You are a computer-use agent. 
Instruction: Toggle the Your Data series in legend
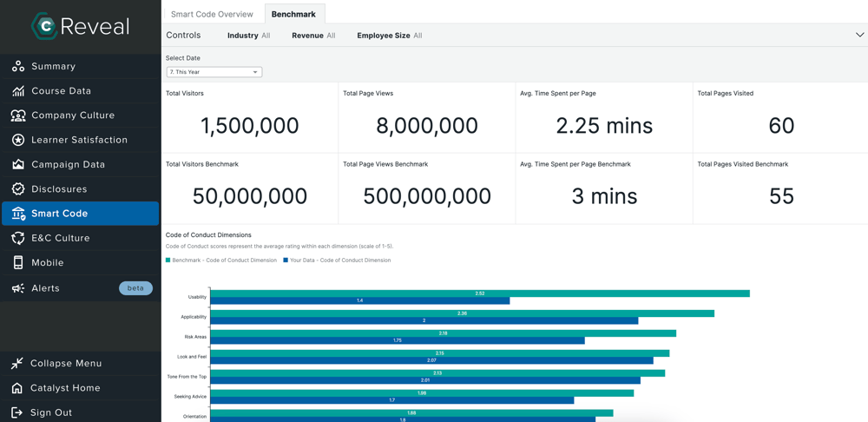point(337,260)
